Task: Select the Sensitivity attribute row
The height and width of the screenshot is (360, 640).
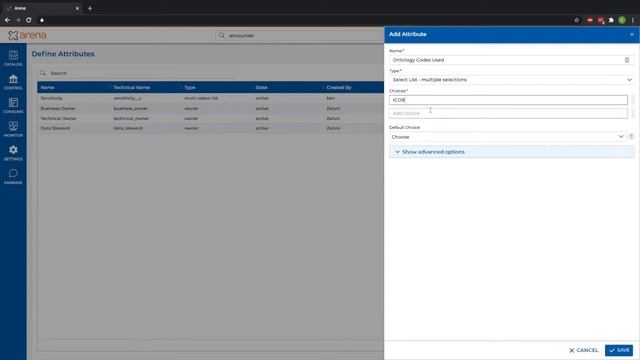Action: [211, 98]
